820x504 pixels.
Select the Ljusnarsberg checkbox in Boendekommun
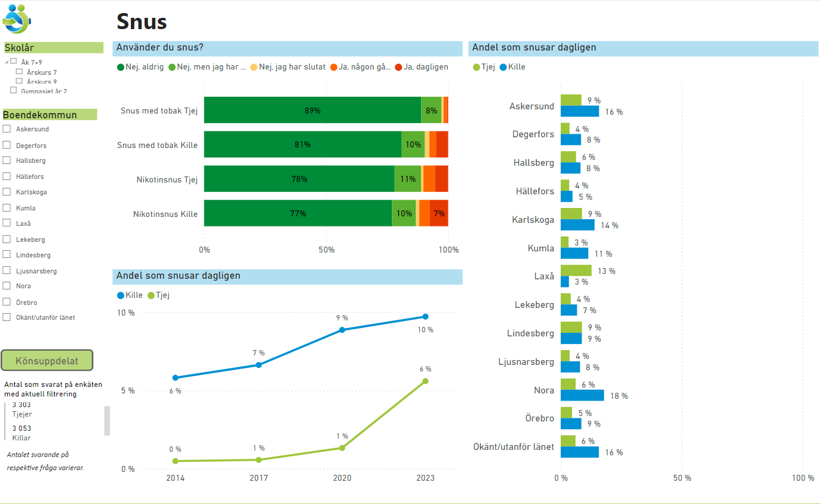point(7,270)
